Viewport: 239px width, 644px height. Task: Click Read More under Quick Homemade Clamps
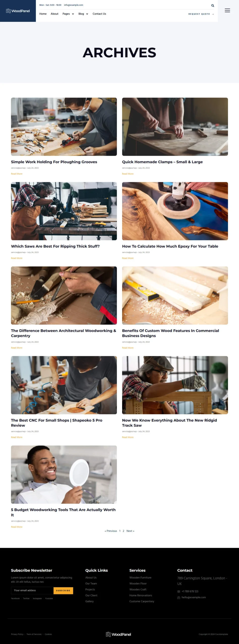point(128,174)
